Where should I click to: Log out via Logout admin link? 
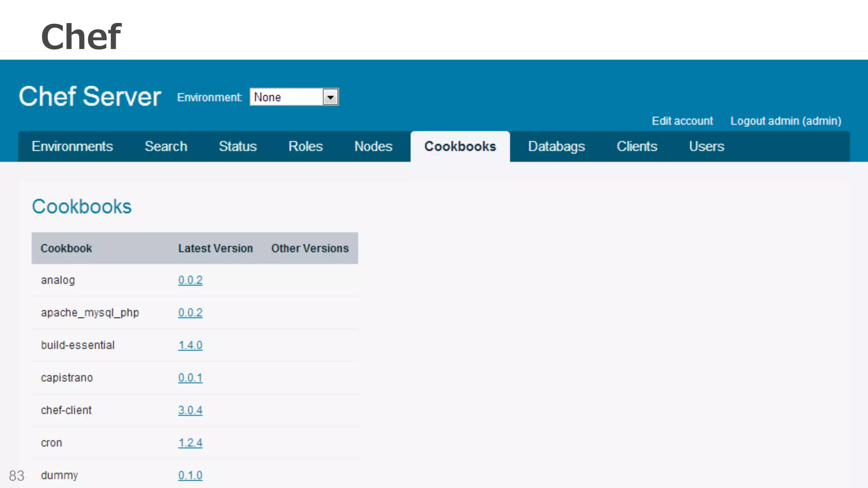[786, 121]
